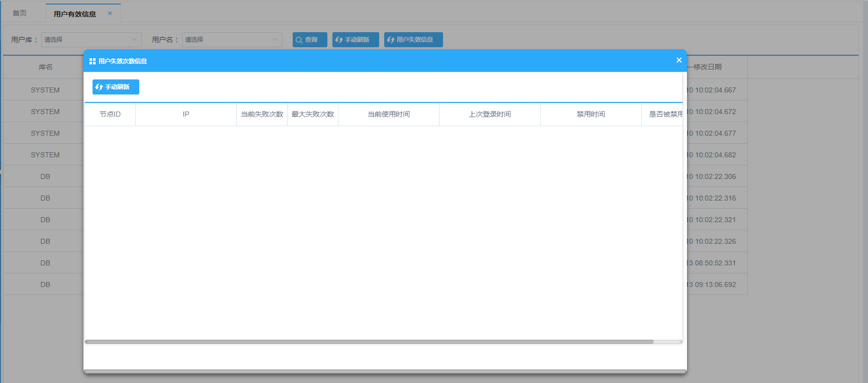The height and width of the screenshot is (383, 868).
Task: Click timestamp ending 10:02:04.672
Action: click(712, 112)
